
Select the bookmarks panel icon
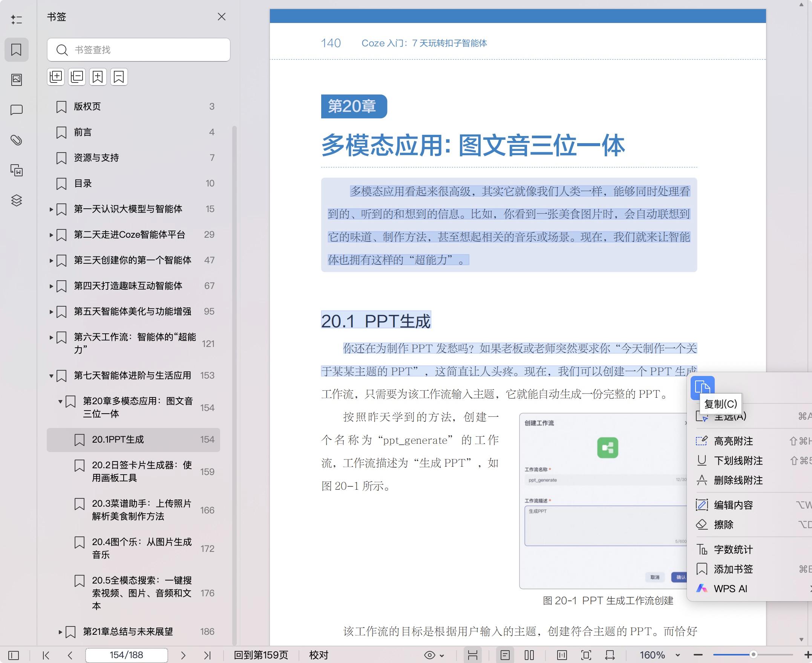(17, 50)
